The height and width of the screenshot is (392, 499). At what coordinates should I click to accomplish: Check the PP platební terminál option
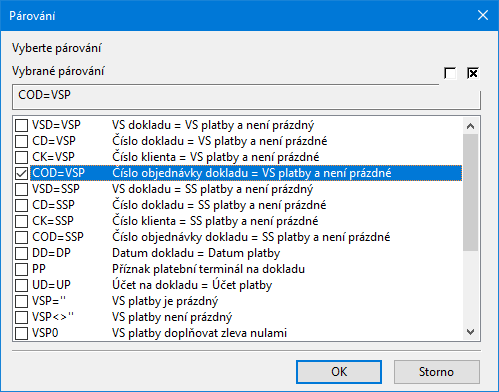point(22,270)
